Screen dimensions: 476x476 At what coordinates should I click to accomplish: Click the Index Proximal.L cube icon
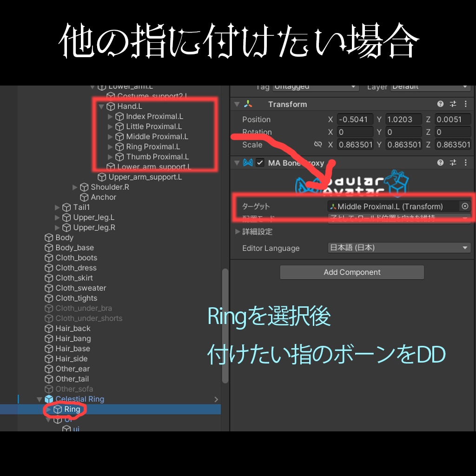pos(119,117)
